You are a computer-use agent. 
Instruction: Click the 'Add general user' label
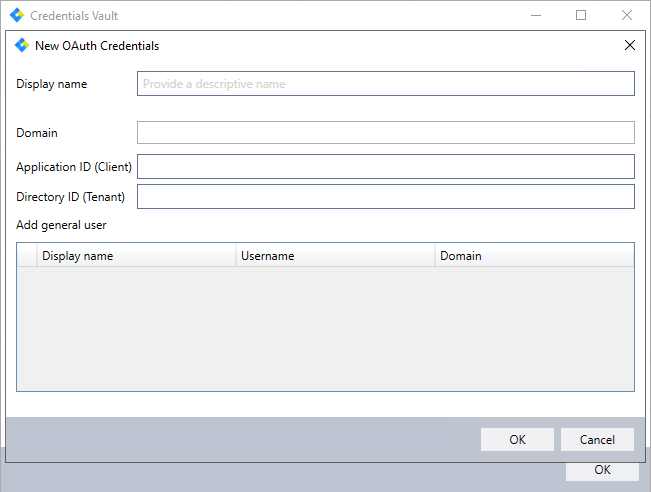61,225
